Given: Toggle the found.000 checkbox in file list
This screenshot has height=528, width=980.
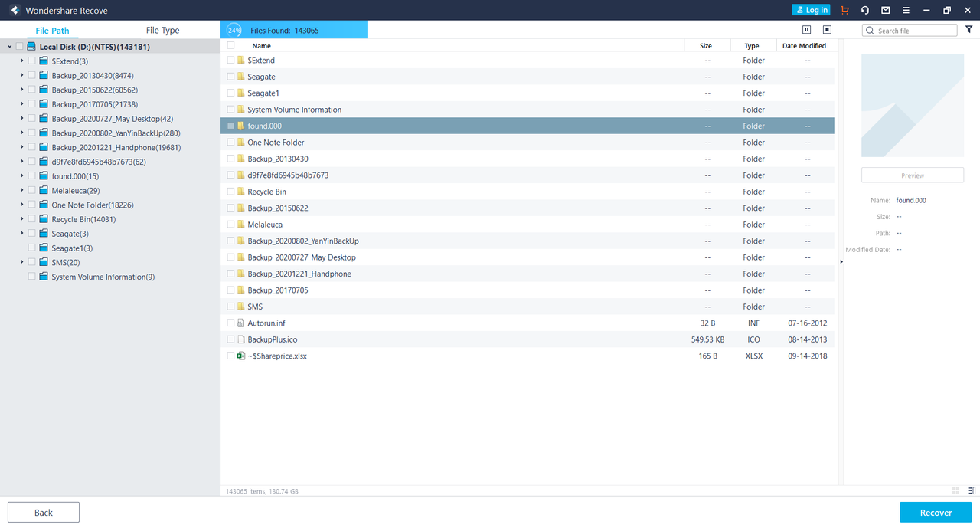Looking at the screenshot, I should point(230,126).
